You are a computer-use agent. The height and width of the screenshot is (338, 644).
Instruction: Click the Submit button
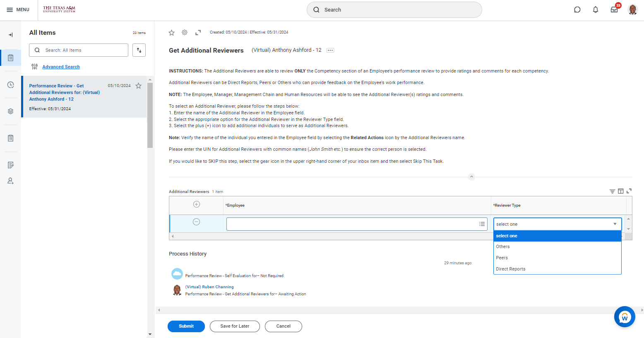tap(186, 326)
